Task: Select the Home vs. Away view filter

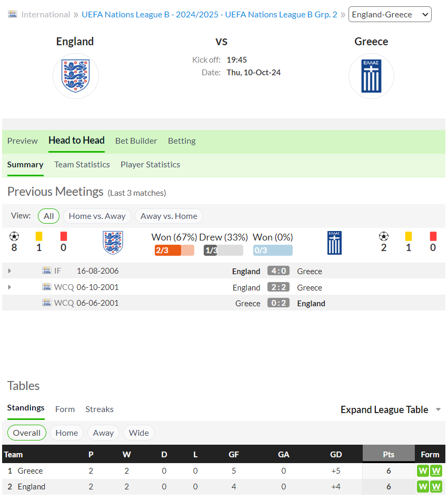Action: point(97,216)
